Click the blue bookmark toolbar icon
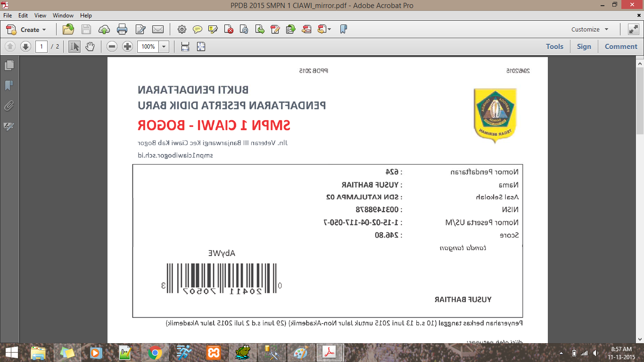This screenshot has height=362, width=644. (343, 29)
